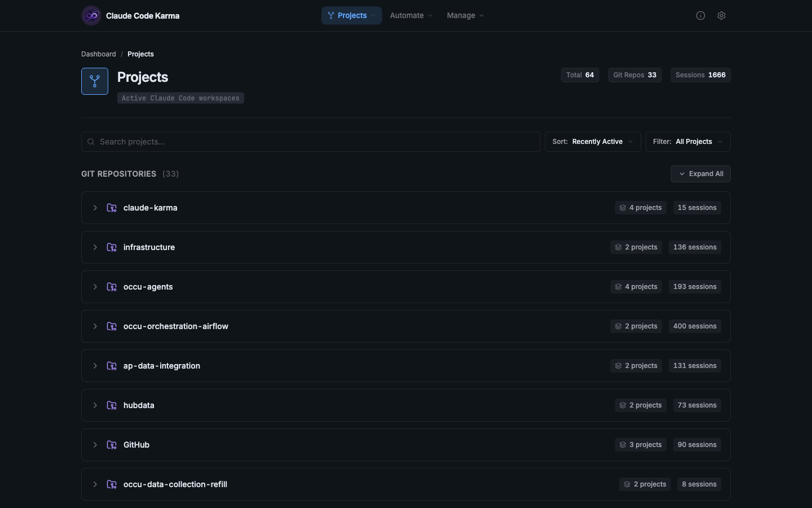Select the ap-data-integration repository name

pos(162,366)
